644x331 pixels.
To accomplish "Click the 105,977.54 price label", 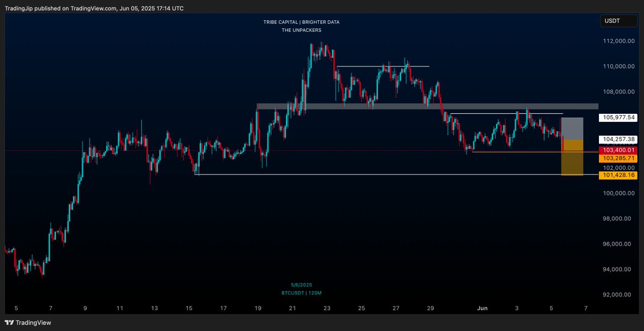I will tap(618, 117).
